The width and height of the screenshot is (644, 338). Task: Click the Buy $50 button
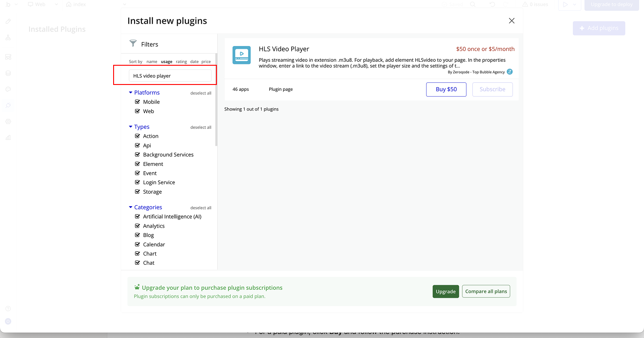(x=446, y=89)
